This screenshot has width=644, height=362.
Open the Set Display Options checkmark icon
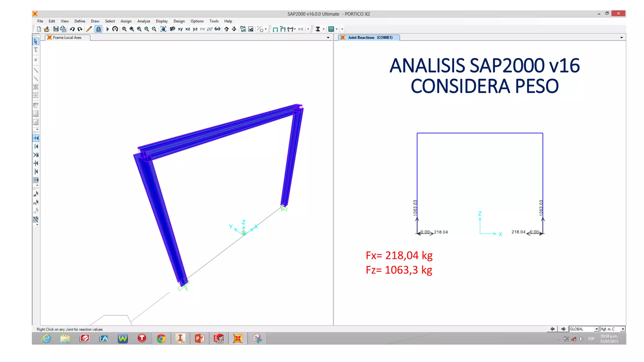coord(251,29)
